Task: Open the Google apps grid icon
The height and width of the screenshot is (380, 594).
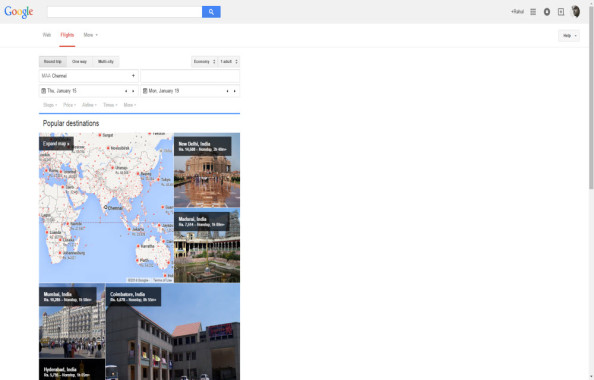Action: coord(533,12)
